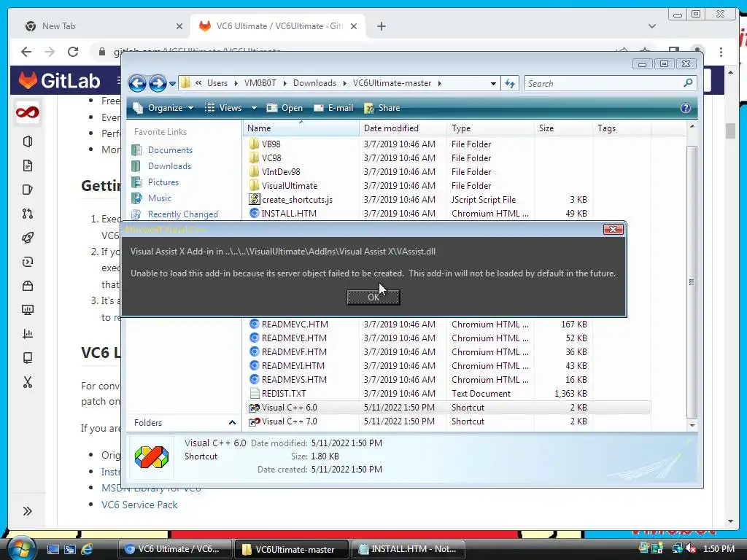This screenshot has width=747, height=560.
Task: Sort by Type column header
Action: pyautogui.click(x=490, y=128)
